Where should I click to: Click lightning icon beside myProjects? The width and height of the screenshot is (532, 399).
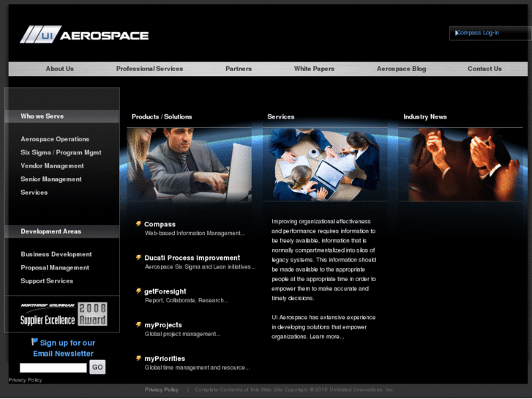coord(138,324)
